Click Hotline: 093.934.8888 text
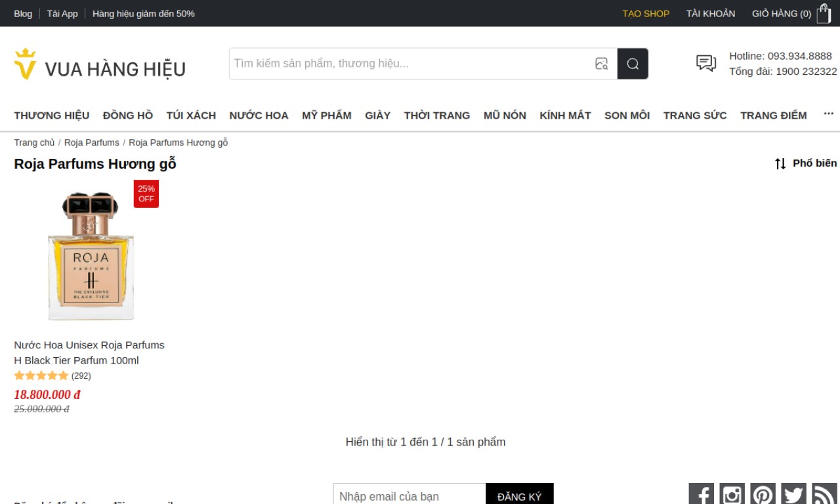Viewport: 840px width, 504px height. click(780, 56)
